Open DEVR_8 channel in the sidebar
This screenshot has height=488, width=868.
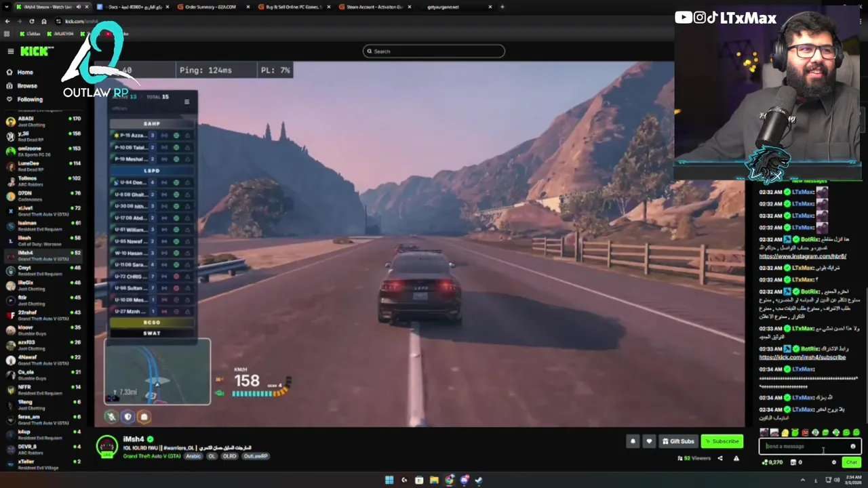click(x=42, y=449)
